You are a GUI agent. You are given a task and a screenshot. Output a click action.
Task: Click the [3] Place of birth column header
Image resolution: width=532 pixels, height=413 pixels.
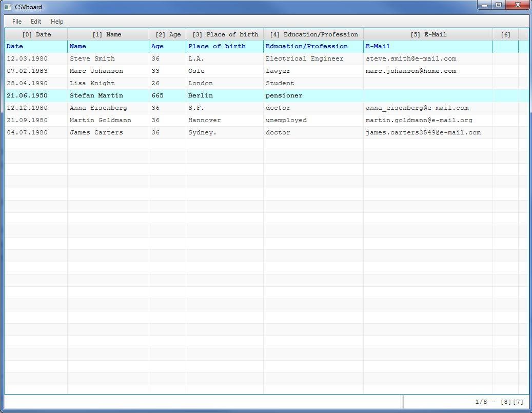click(225, 34)
